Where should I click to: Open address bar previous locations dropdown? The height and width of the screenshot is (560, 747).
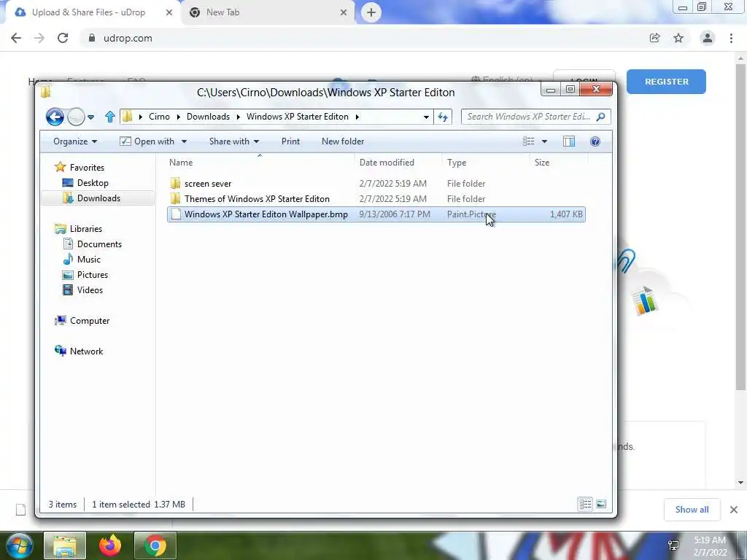(x=426, y=117)
